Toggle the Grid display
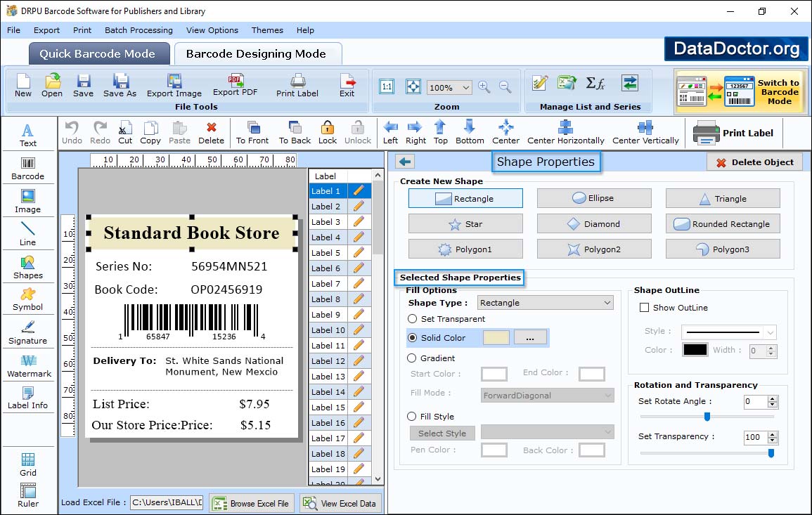Image resolution: width=812 pixels, height=515 pixels. 28,464
